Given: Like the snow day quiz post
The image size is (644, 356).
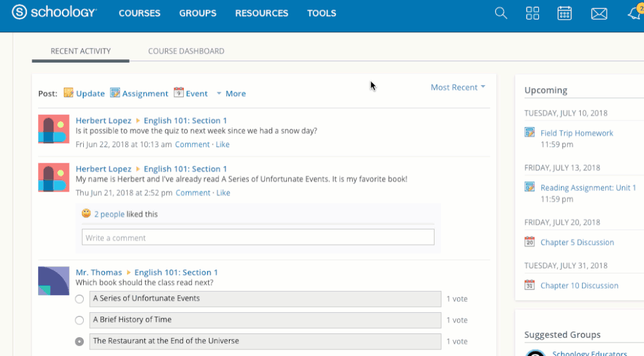Looking at the screenshot, I should tap(222, 144).
